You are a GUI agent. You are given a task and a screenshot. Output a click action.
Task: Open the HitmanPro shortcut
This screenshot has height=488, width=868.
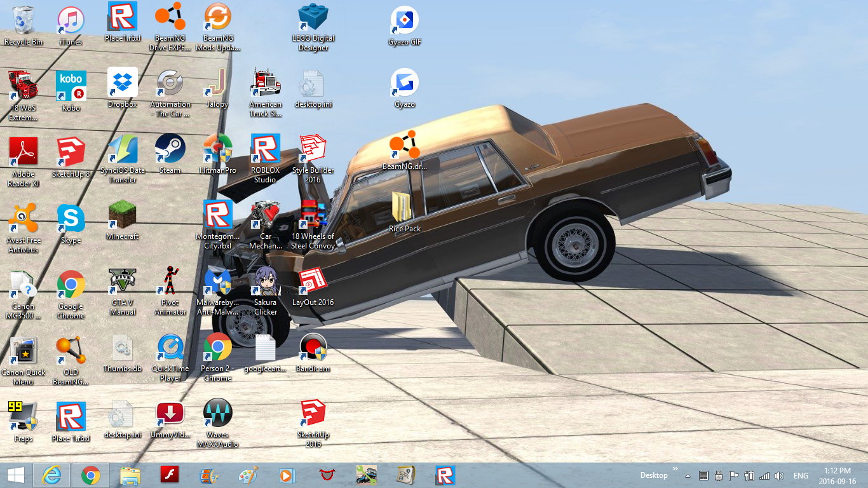(218, 154)
